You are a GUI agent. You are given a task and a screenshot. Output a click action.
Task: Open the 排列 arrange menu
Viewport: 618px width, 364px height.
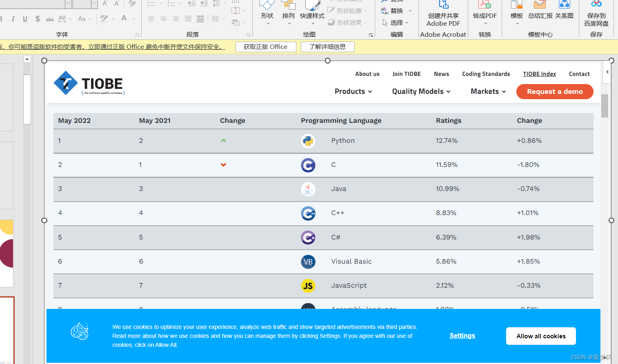coord(288,12)
